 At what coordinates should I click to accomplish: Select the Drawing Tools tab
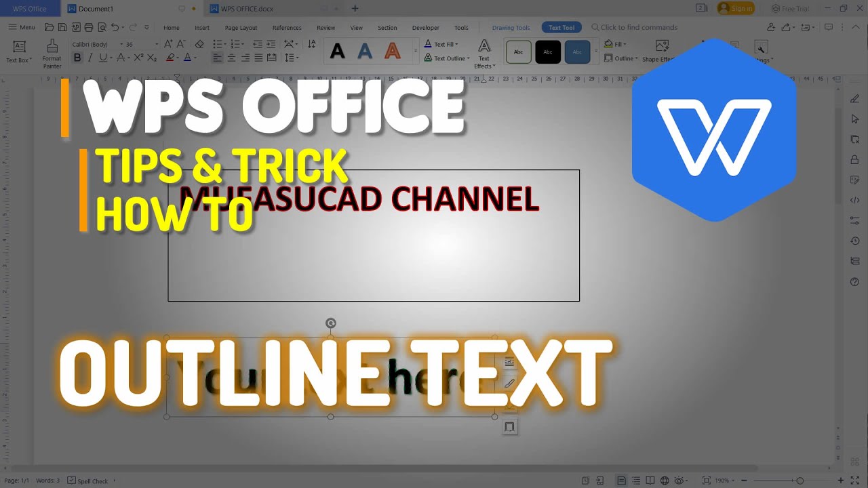click(x=511, y=28)
